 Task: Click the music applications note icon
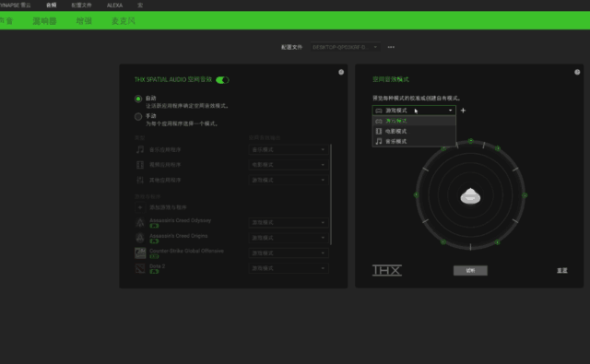pyautogui.click(x=140, y=149)
